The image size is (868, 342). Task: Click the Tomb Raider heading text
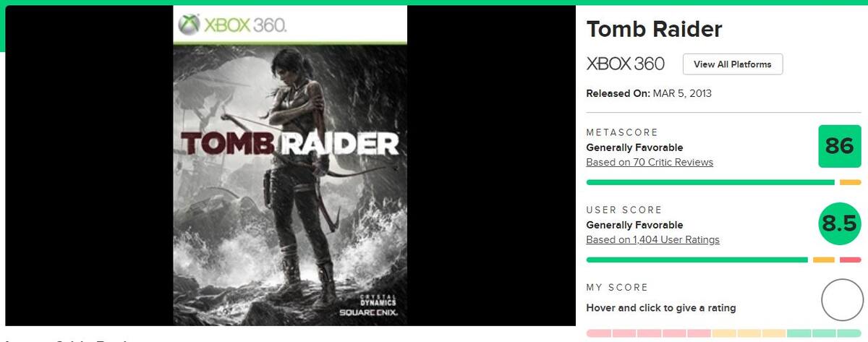pos(654,29)
